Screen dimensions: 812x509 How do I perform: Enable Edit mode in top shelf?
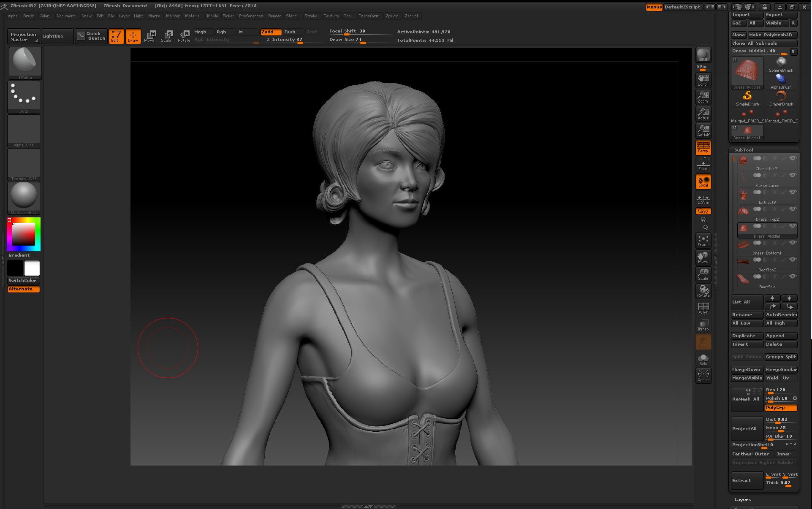click(x=116, y=36)
